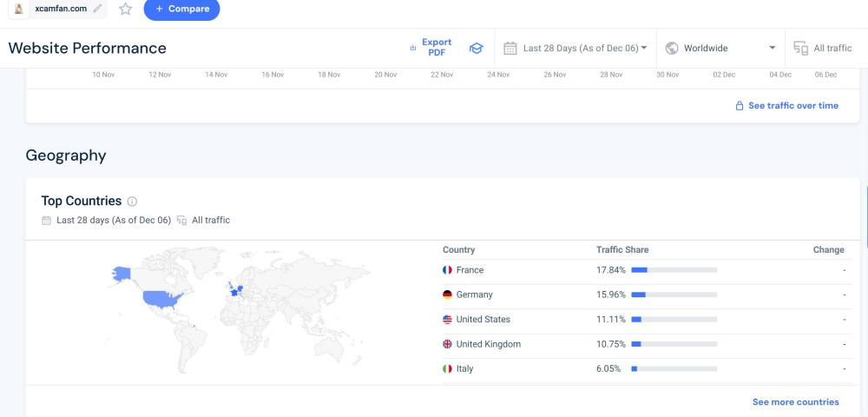Click the graduation cap learning icon
The image size is (868, 417).
tap(476, 49)
